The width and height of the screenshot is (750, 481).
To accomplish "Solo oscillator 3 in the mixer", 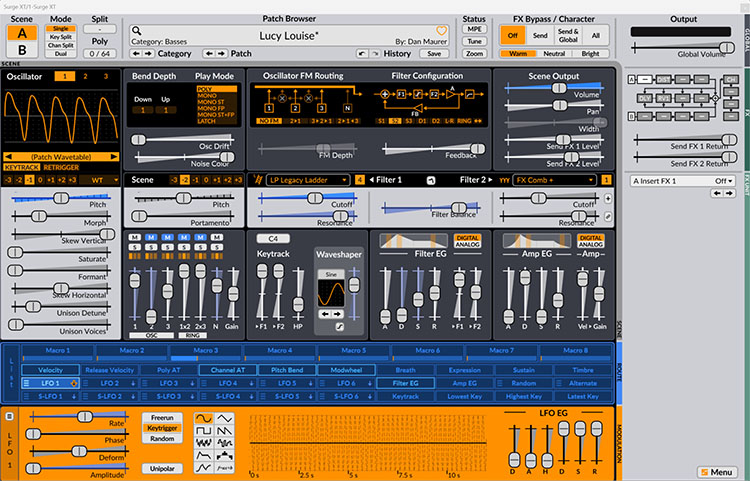I will tap(167, 247).
